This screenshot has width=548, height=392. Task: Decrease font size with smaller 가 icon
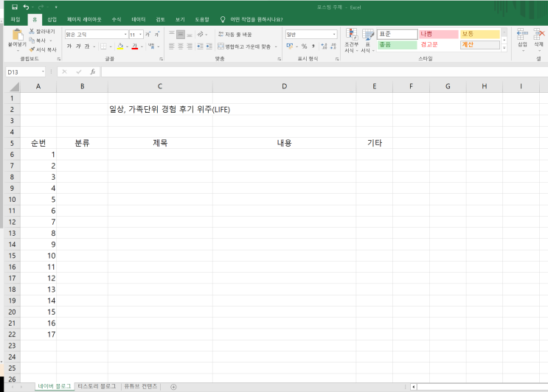157,34
